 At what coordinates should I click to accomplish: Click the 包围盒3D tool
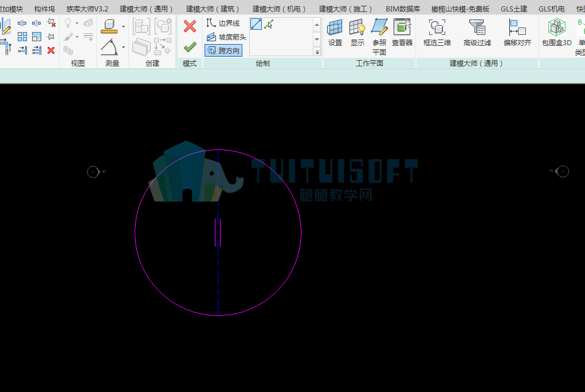[x=557, y=33]
